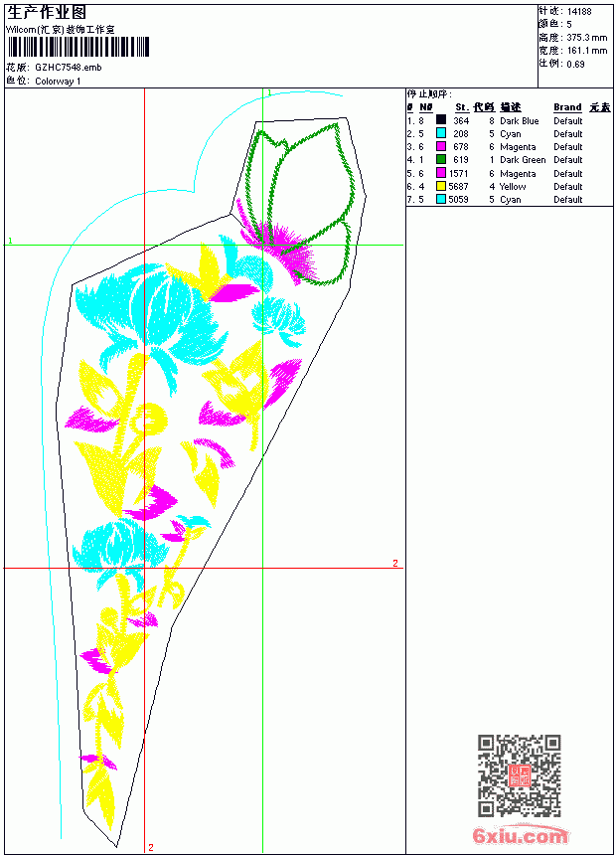Screen dimensions: 616x855
Task: Click the Dark Blue color swatch in row 1
Action: point(441,120)
